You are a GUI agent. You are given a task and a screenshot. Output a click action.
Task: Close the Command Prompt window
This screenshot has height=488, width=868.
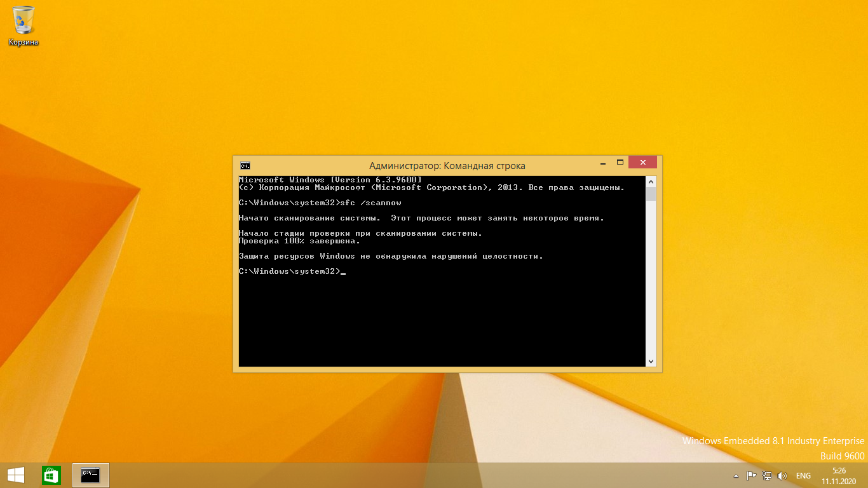coord(642,163)
